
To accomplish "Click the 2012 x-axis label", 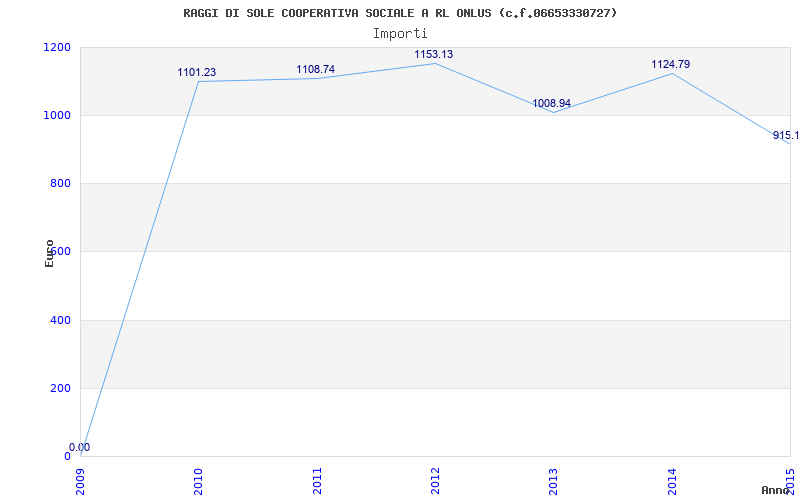I will pos(435,481).
